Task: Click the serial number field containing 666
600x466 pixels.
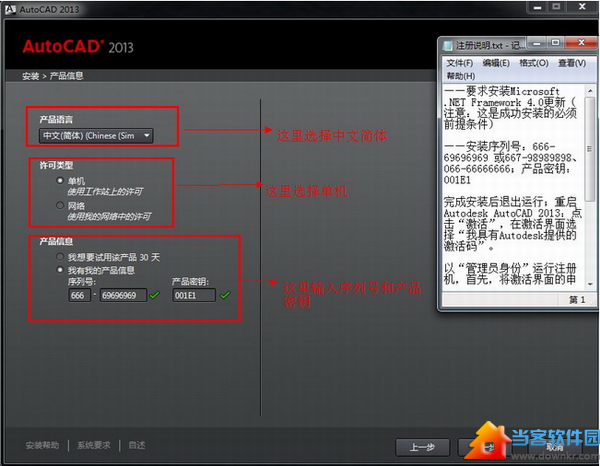Action: pos(80,295)
